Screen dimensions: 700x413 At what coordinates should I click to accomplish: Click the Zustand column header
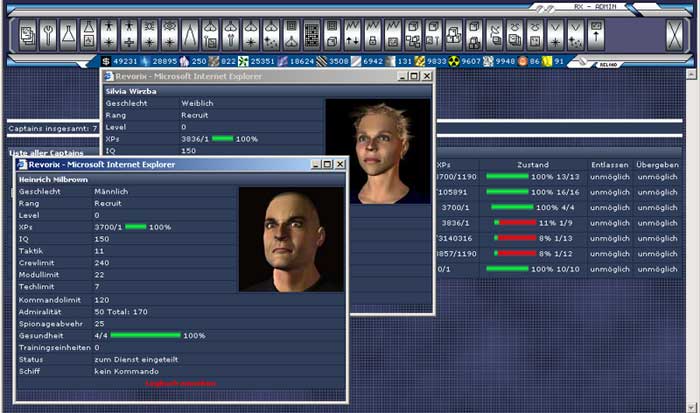tap(532, 164)
